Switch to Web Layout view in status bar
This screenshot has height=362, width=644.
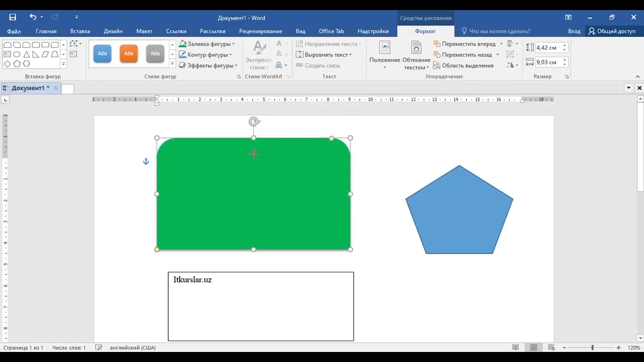tap(551, 347)
